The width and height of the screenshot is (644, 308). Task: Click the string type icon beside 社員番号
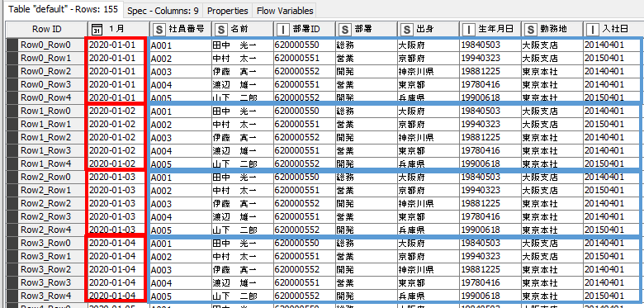[x=159, y=29]
